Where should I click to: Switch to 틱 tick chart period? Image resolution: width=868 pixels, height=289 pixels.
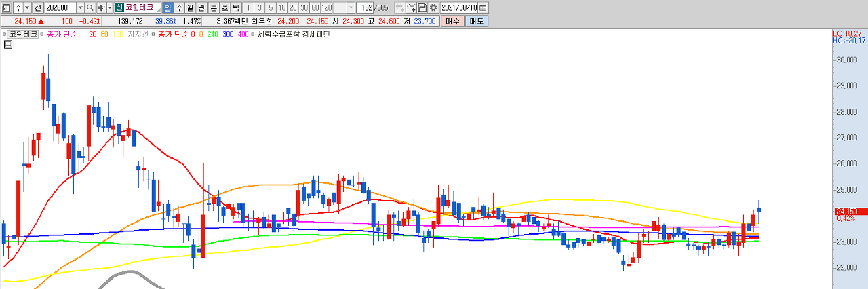[x=236, y=7]
